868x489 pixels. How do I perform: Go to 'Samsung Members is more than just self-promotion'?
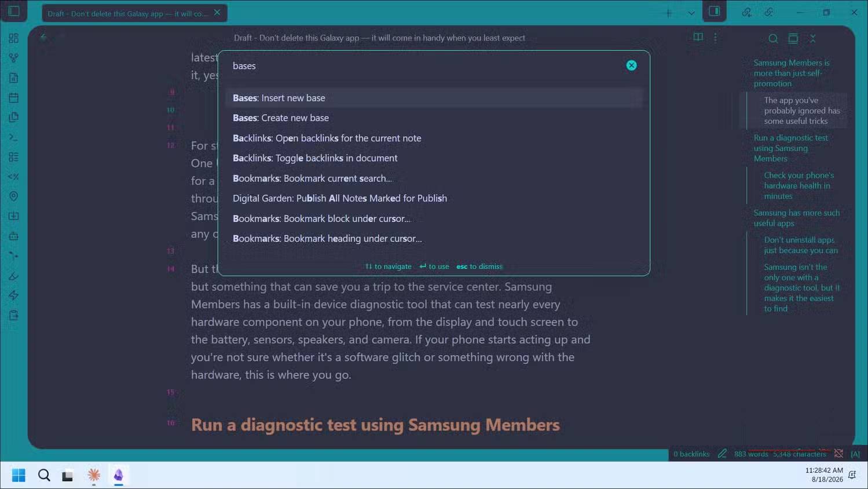click(792, 73)
